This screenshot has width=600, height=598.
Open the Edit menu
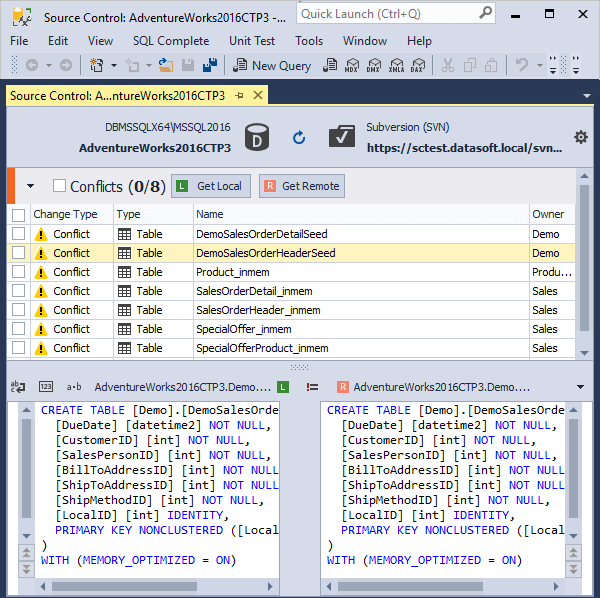click(x=58, y=41)
